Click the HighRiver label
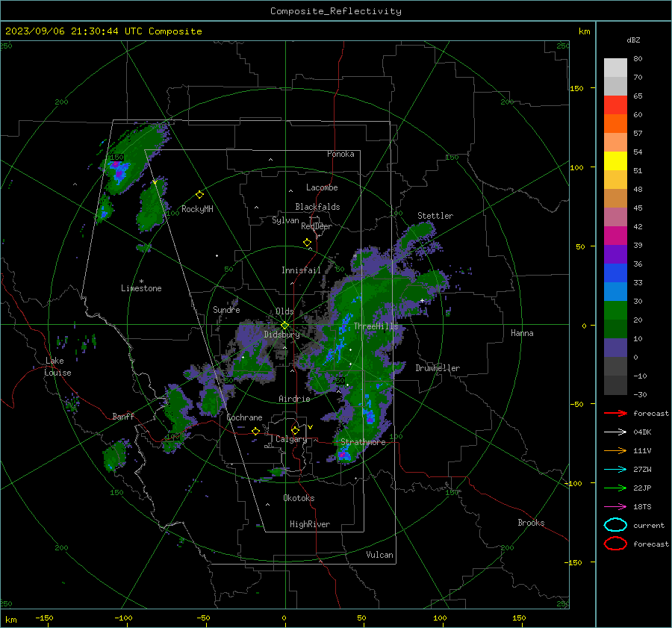 (x=310, y=524)
